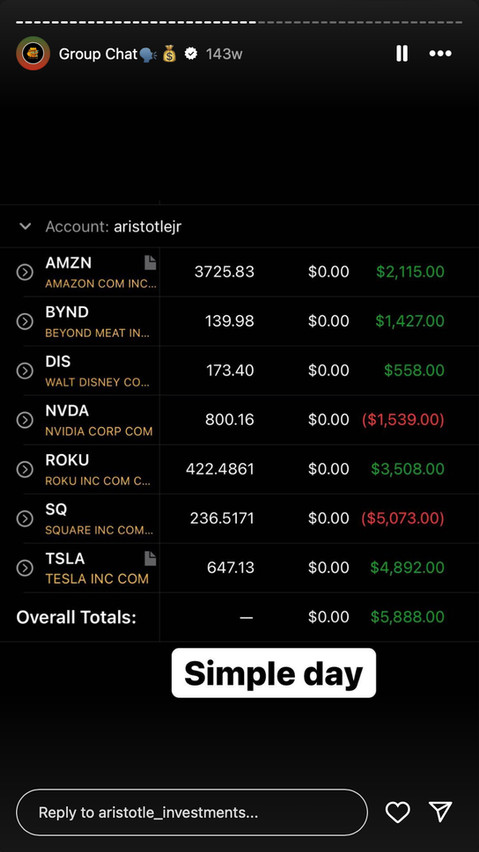Share story using paper plane icon
The height and width of the screenshot is (852, 479).
[x=440, y=812]
